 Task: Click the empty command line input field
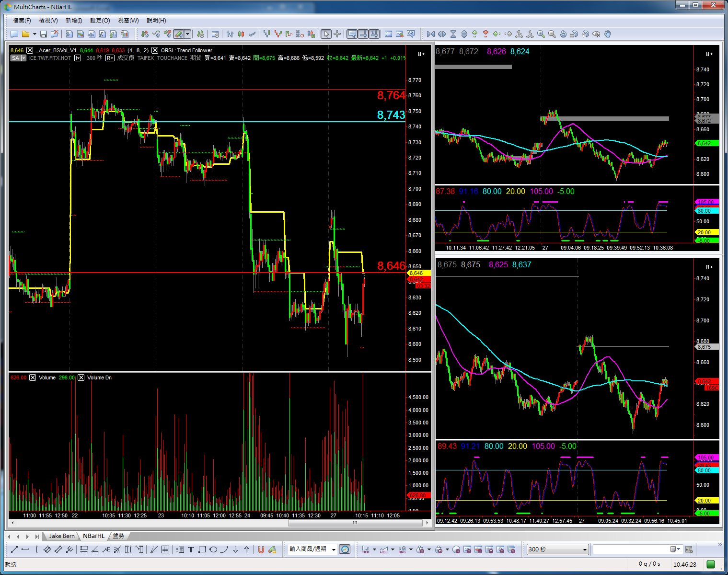coord(631,549)
